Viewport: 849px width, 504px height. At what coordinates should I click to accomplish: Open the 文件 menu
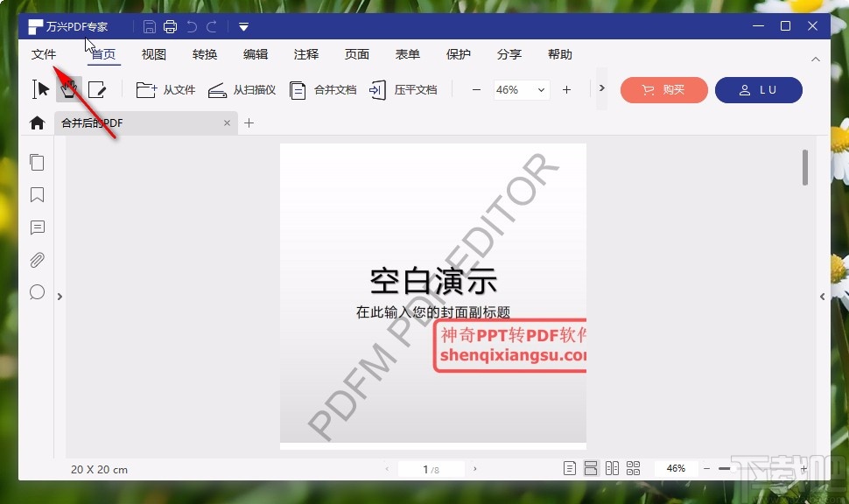pyautogui.click(x=44, y=54)
